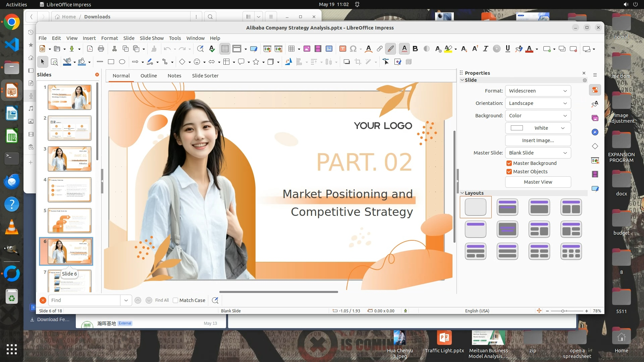Click the Insert Table icon
The width and height of the screenshot is (644, 362).
pyautogui.click(x=291, y=49)
